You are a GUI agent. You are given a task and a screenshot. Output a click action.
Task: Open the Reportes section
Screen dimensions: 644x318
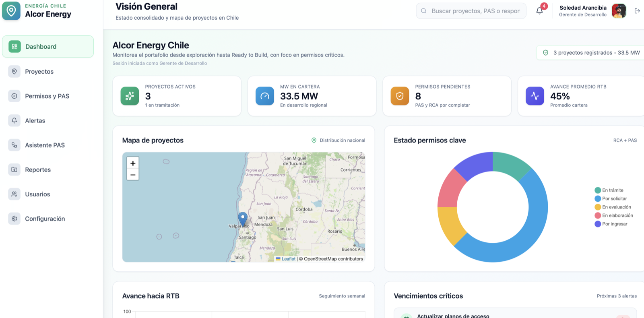click(48, 170)
